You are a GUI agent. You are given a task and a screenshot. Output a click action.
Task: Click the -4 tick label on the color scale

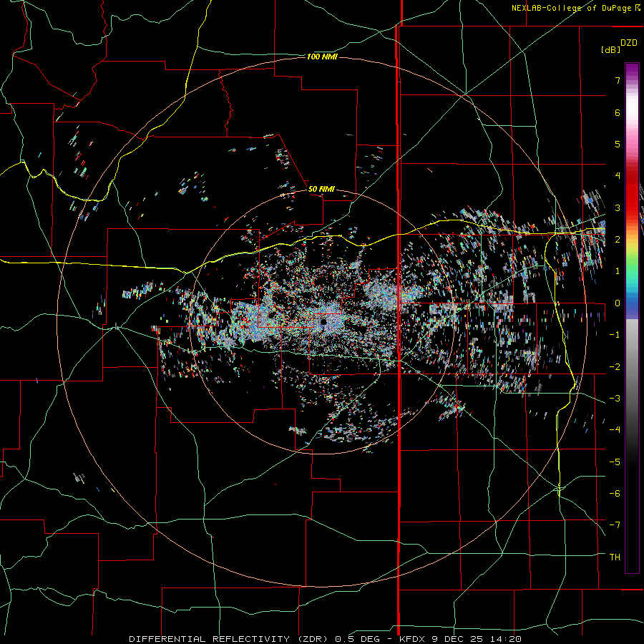coord(615,430)
